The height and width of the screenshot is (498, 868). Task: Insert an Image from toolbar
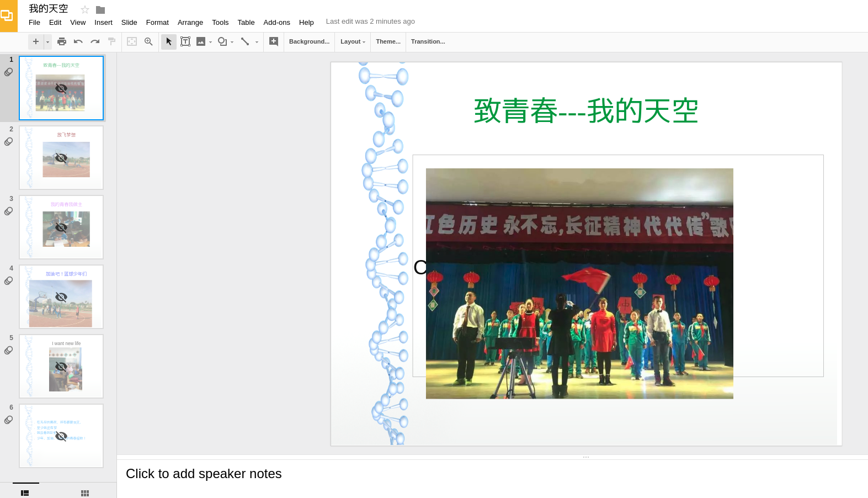point(201,41)
